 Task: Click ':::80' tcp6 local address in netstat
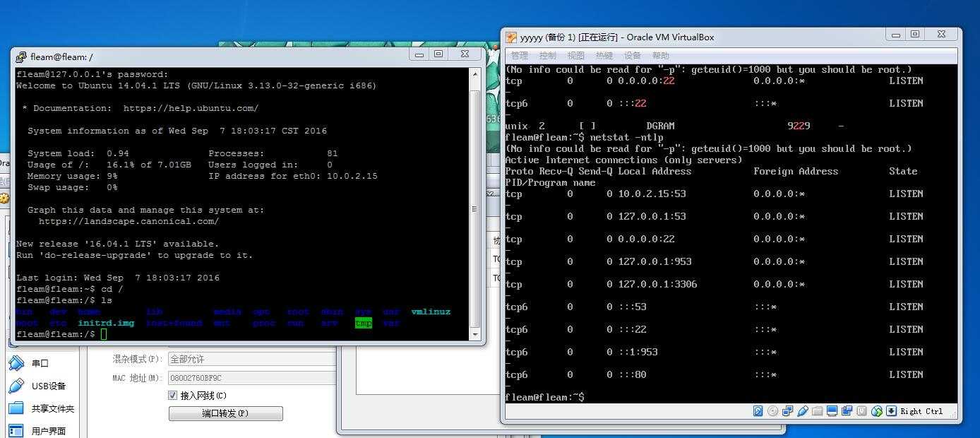click(x=632, y=374)
